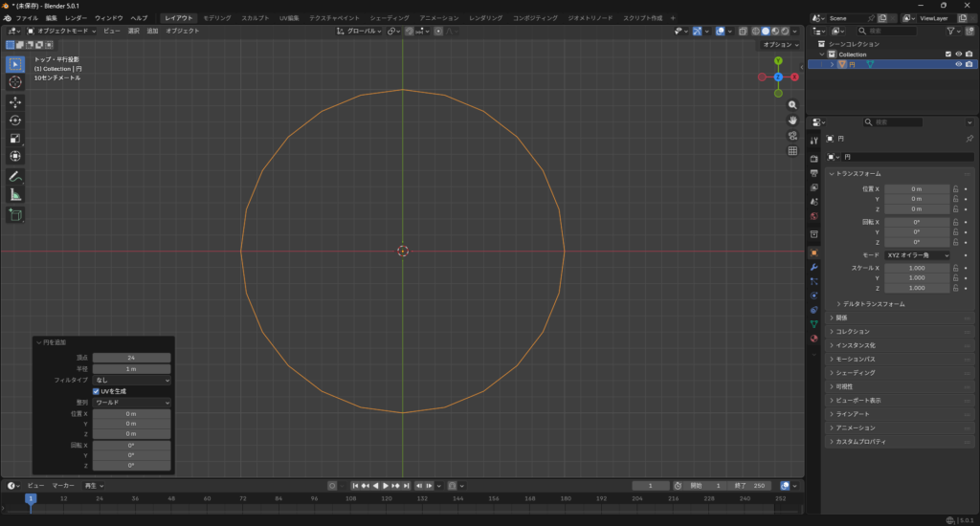Screen dimensions: 980x526
Task: Click frame 120 on the timeline ruler
Action: 385,498
